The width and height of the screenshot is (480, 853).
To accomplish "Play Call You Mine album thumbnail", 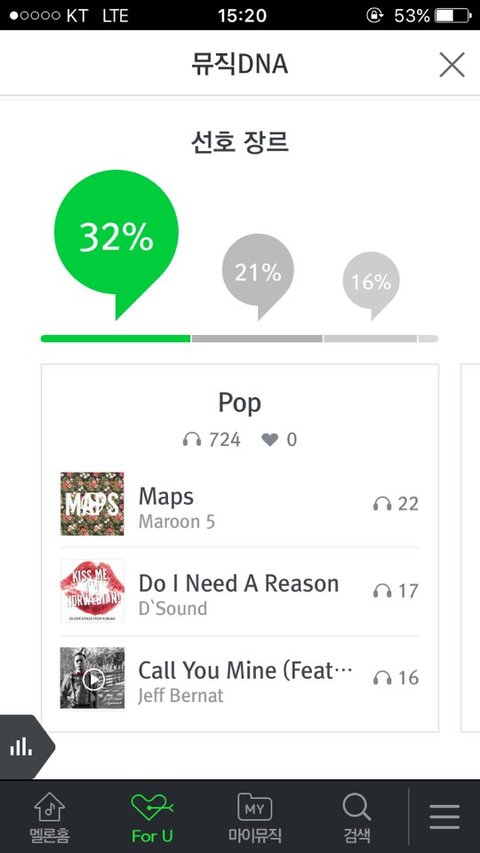I will pyautogui.click(x=93, y=678).
